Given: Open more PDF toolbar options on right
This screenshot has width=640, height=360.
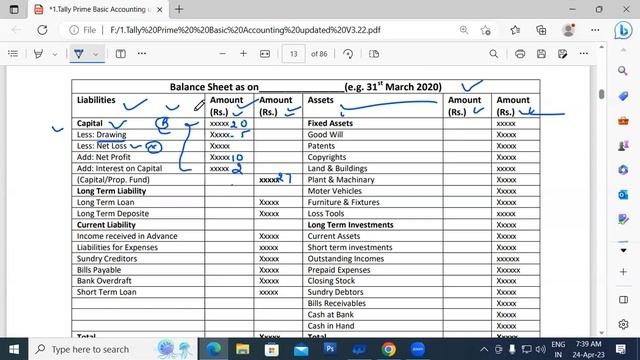Looking at the screenshot, I should coord(584,53).
